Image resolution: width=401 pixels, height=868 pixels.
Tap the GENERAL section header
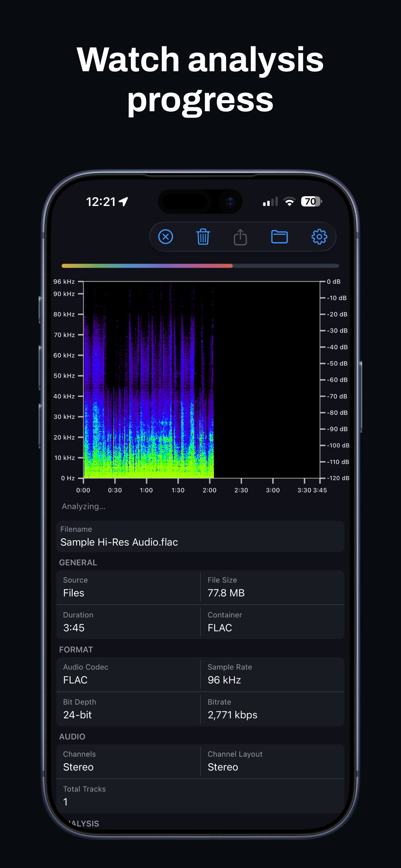78,562
